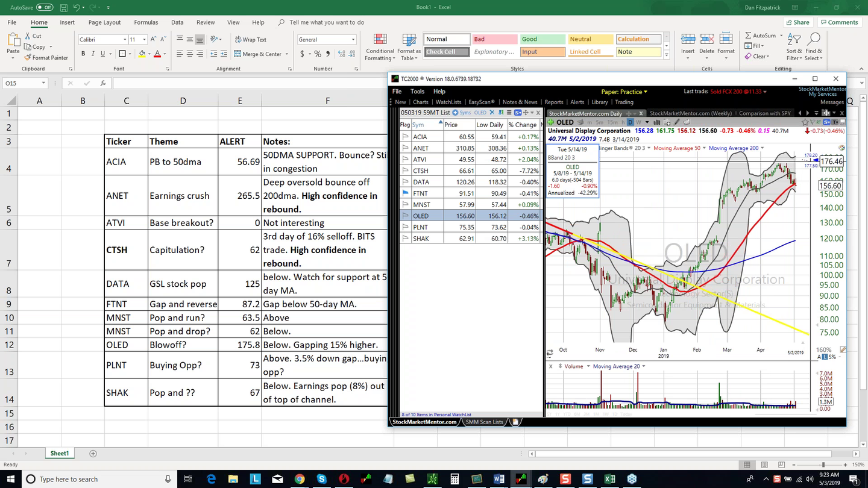The height and width of the screenshot is (488, 868).
Task: Toggle Bold formatting in the Font group
Action: (83, 54)
